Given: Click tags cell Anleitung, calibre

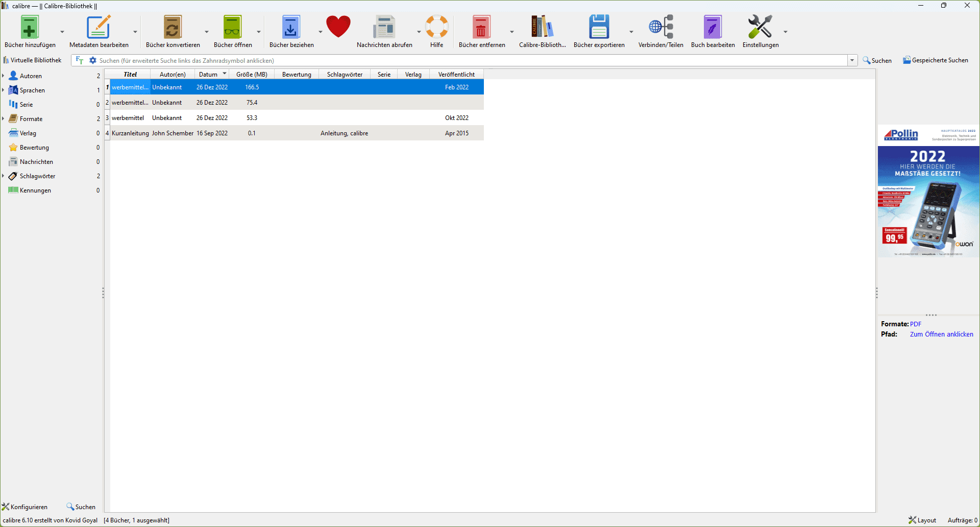Looking at the screenshot, I should pyautogui.click(x=345, y=133).
